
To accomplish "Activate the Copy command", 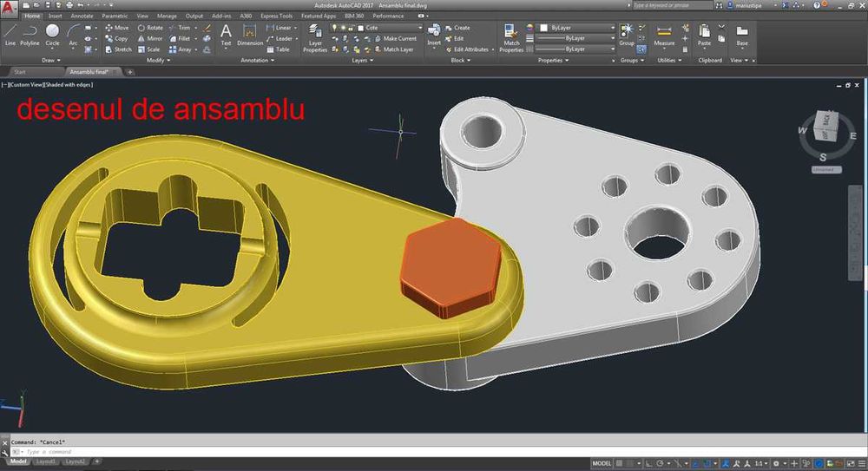I will 117,39.
